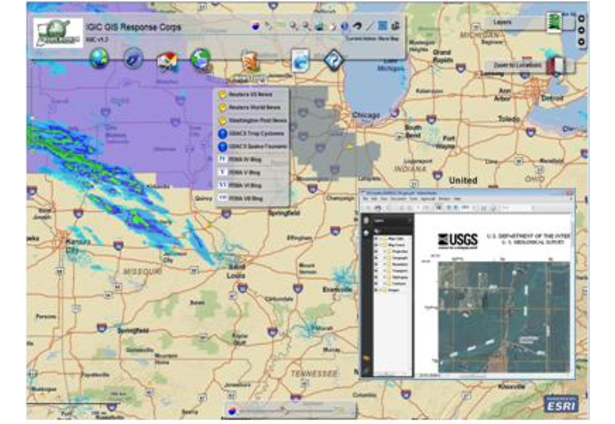Open Edit menu in PDF window

[375, 199]
